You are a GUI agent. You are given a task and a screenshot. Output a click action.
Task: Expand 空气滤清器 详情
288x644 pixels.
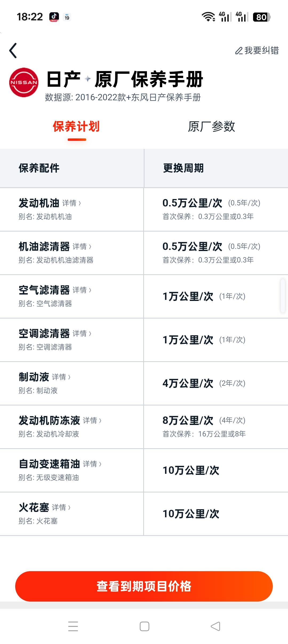coord(82,290)
